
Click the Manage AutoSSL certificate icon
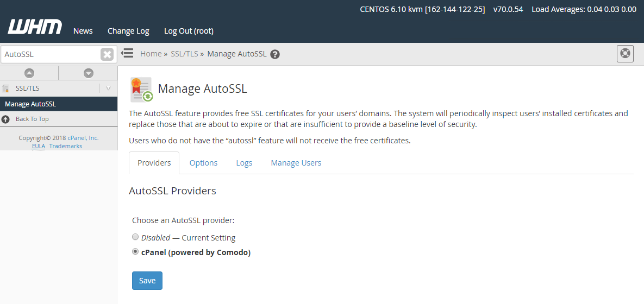click(141, 90)
